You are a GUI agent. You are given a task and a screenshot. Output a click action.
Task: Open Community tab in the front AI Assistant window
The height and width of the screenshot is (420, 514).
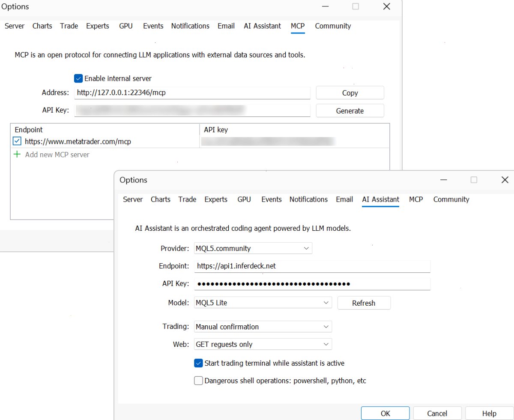pos(451,200)
